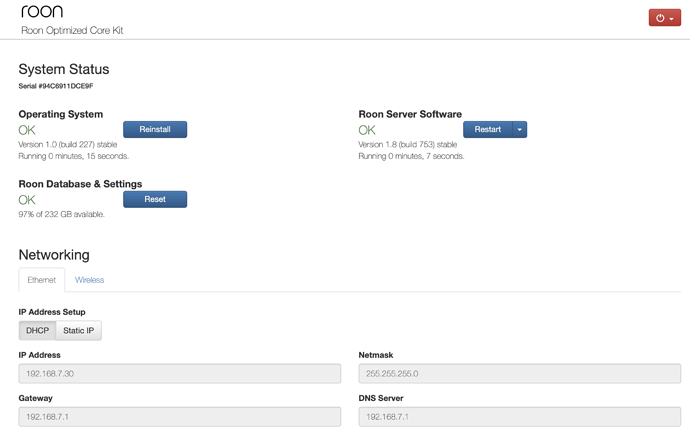Click the Netmask field 255.255.255.0

pos(520,374)
